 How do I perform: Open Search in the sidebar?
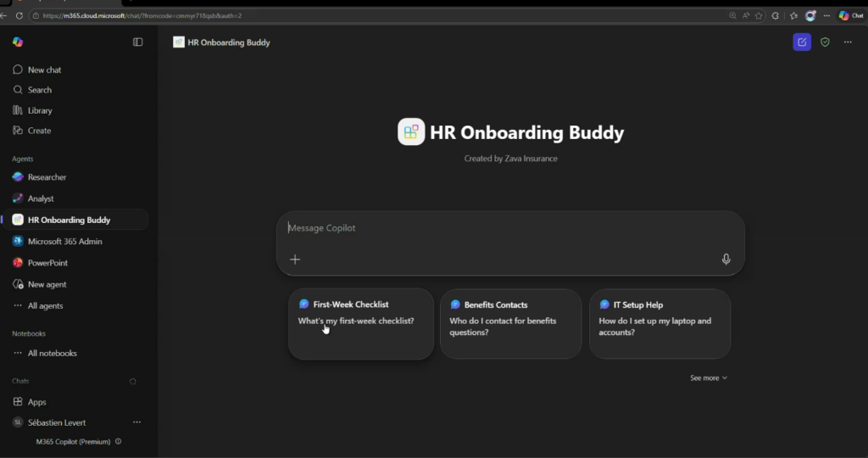coord(39,90)
